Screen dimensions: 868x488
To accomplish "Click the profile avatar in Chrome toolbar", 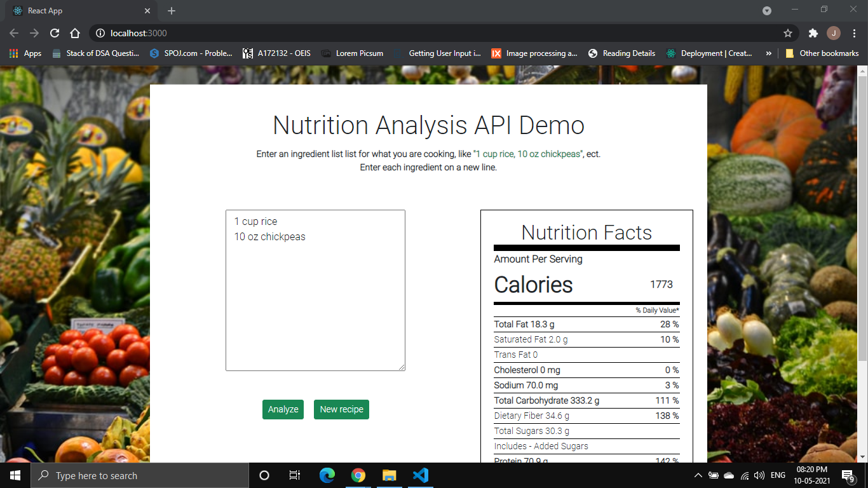I will pos(835,33).
